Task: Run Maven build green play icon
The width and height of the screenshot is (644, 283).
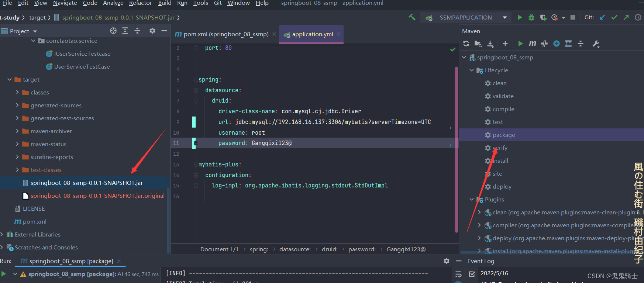Action: (520, 44)
